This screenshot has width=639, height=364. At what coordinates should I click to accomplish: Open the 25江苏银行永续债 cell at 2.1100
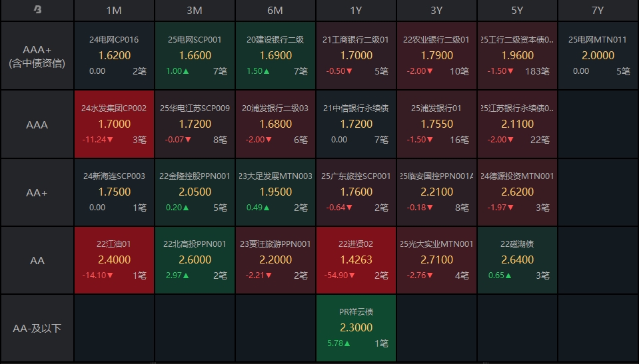click(x=517, y=124)
